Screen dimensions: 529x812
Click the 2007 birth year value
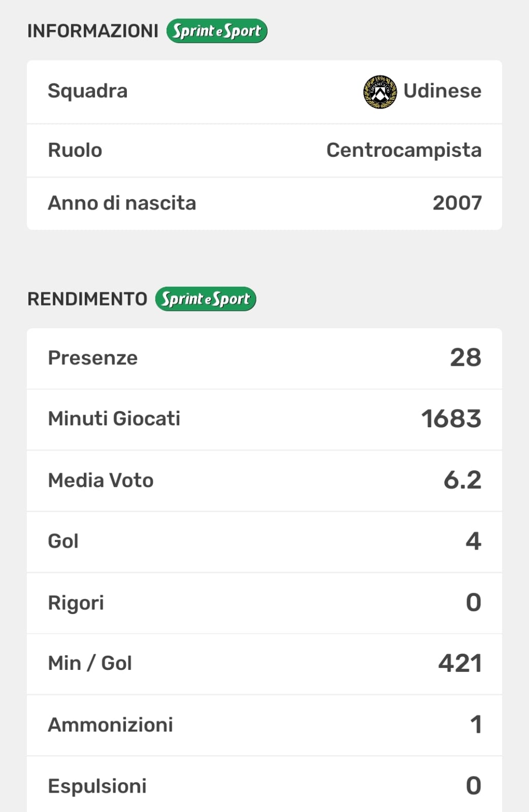[457, 203]
